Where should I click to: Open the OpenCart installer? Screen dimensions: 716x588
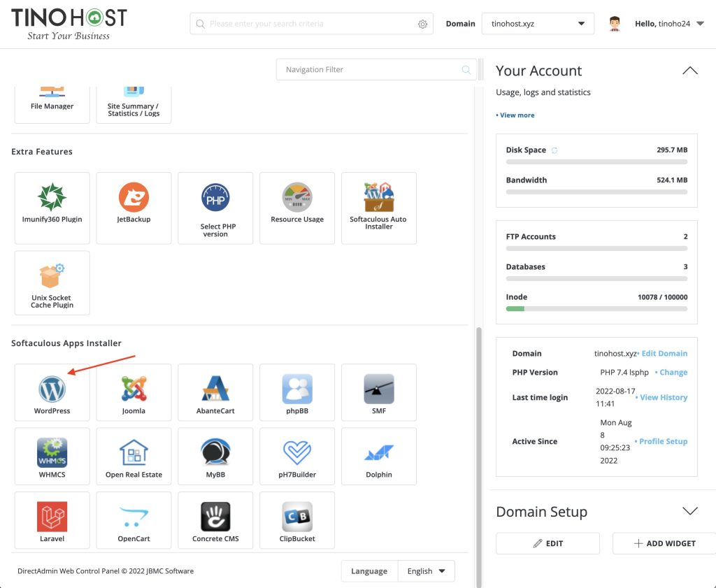point(134,520)
